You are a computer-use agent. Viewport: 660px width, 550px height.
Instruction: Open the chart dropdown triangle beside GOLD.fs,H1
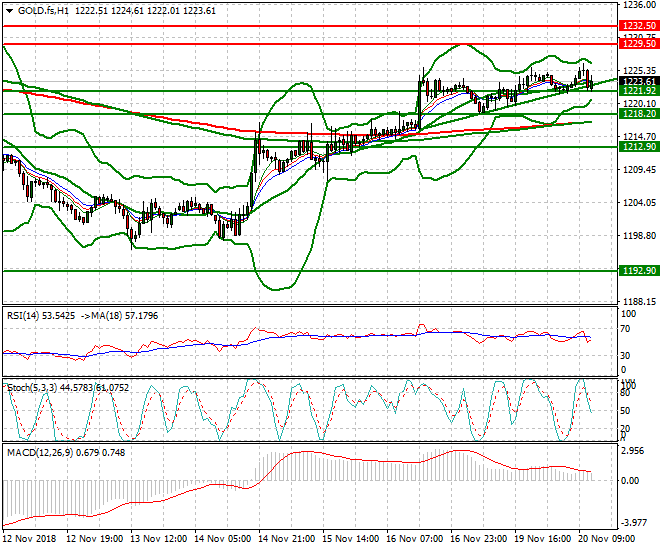[9, 11]
